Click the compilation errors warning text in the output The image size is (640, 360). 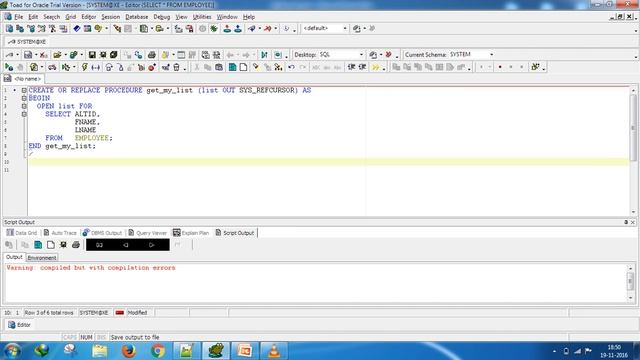click(91, 268)
